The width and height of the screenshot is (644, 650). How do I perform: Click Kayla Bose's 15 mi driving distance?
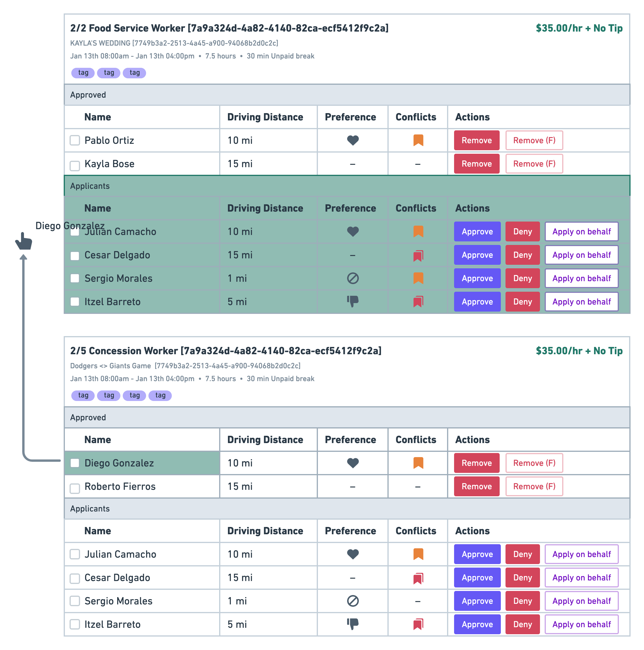[240, 164]
